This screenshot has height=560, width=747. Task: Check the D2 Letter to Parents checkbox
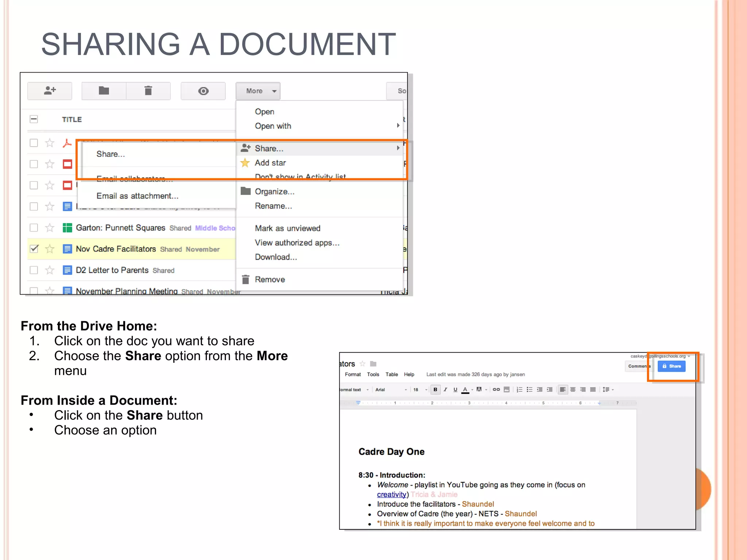pos(34,270)
